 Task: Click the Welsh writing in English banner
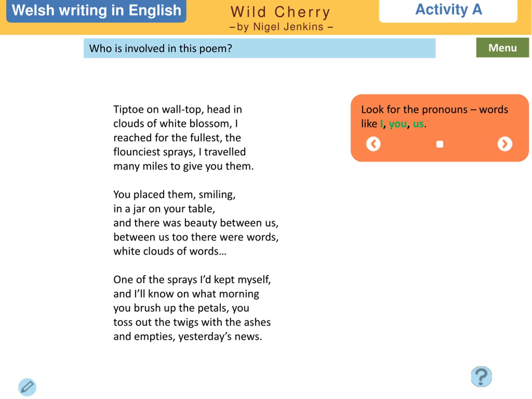96,11
